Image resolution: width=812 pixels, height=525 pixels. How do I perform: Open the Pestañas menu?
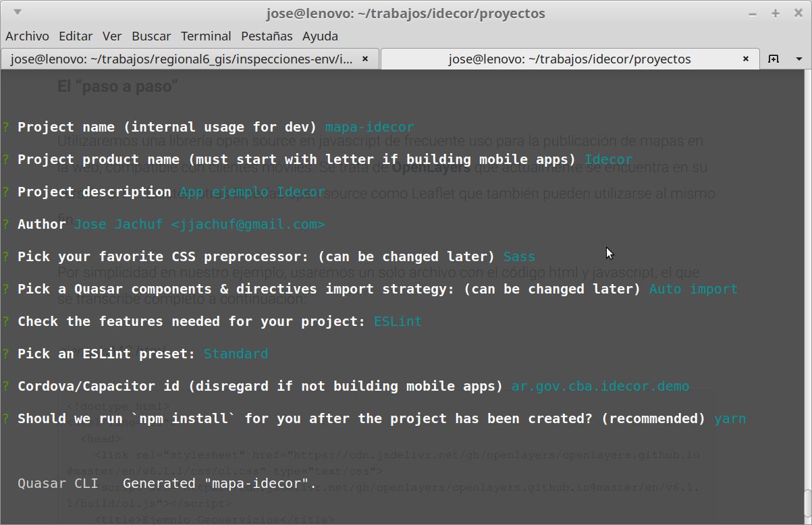267,36
